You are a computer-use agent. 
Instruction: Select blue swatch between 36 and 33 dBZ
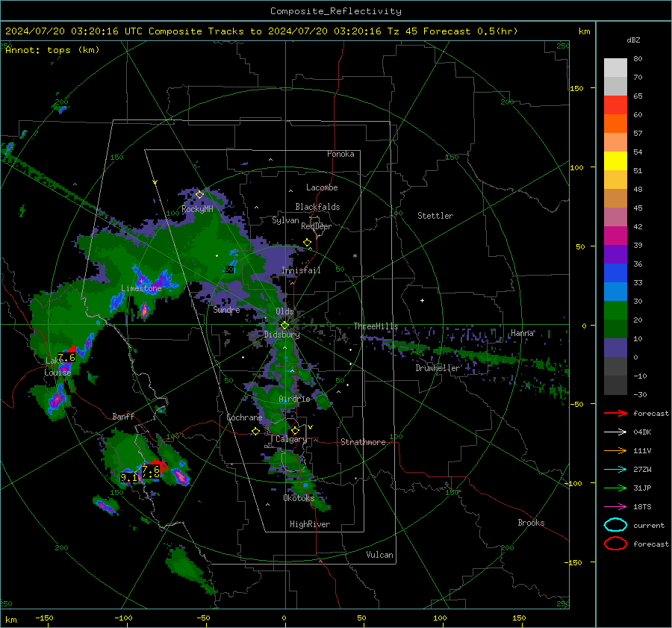click(615, 273)
